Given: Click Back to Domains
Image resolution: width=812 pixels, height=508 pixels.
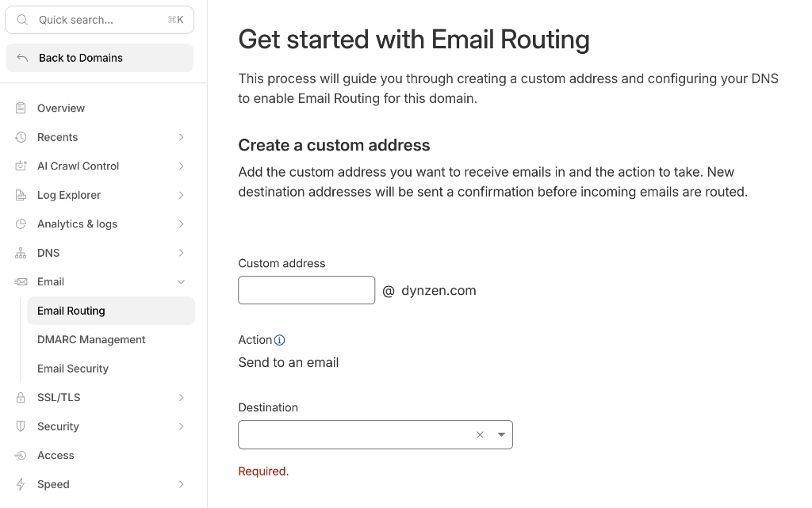Looking at the screenshot, I should (80, 57).
